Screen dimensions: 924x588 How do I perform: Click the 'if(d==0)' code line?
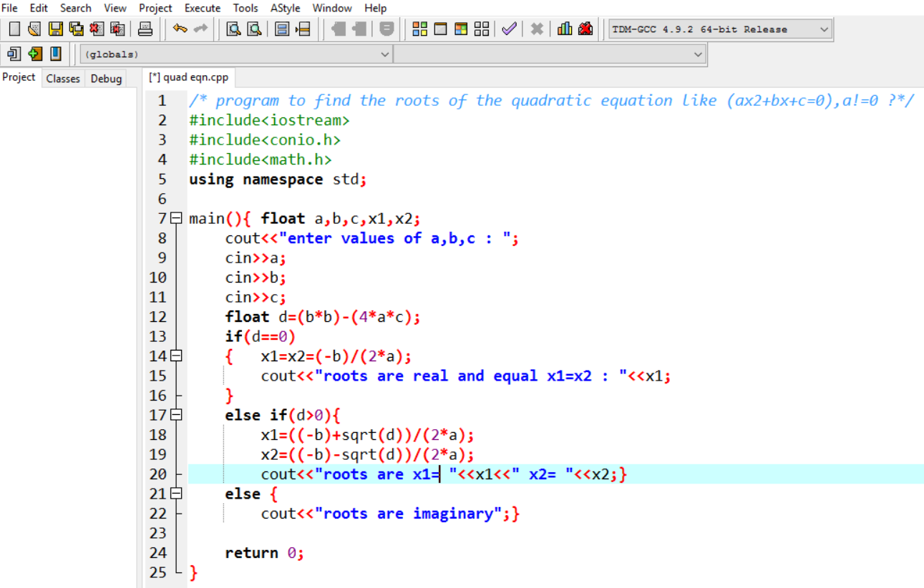(260, 336)
